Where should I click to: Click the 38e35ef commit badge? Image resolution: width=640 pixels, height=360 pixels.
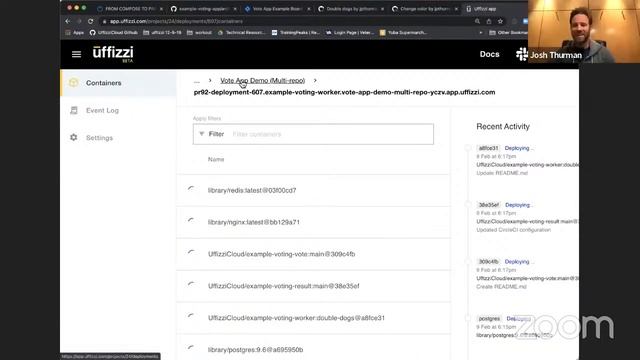click(x=489, y=205)
